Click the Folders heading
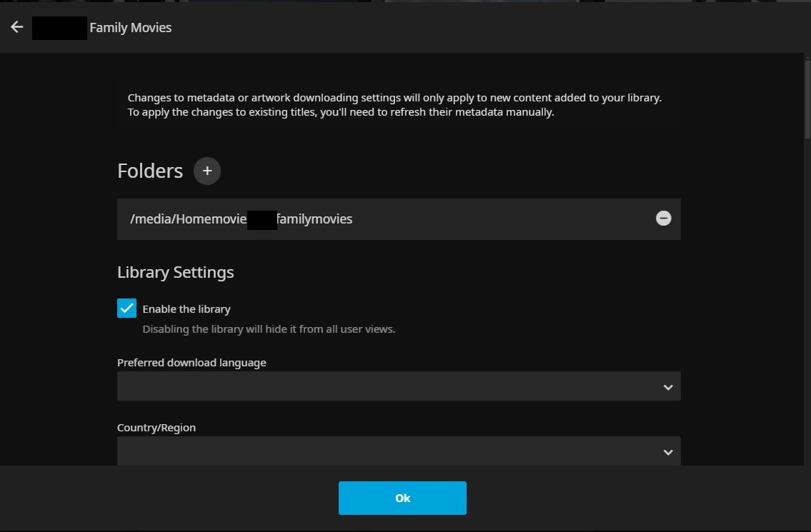Viewport: 811px width, 532px height. (x=150, y=171)
